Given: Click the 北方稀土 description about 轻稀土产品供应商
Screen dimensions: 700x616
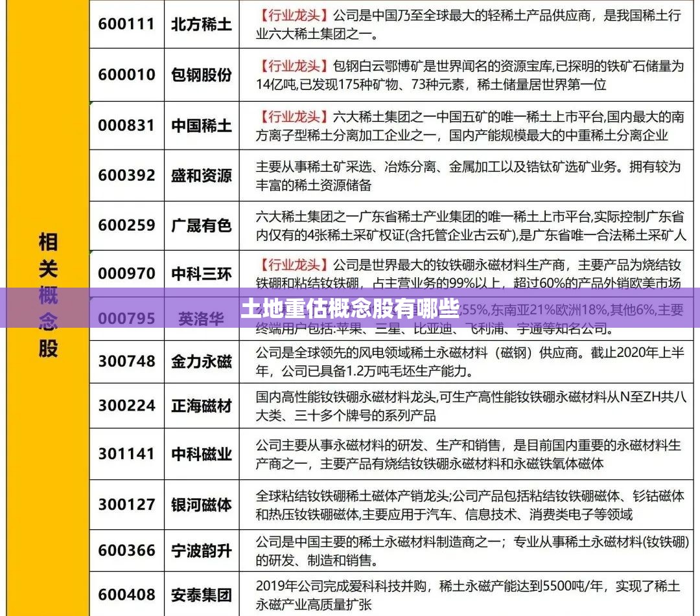Looking at the screenshot, I should [x=469, y=25].
